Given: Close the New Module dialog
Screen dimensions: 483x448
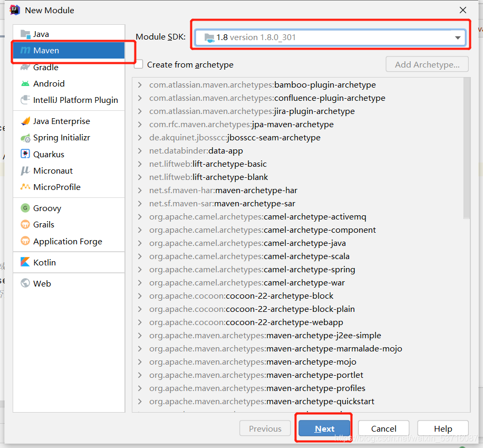Looking at the screenshot, I should (x=462, y=10).
